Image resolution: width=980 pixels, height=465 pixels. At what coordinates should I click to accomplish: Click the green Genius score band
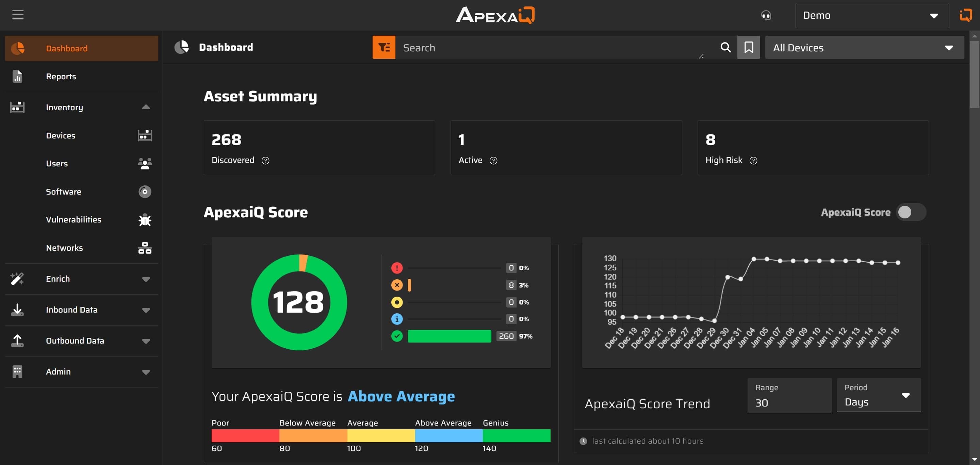[x=517, y=436]
